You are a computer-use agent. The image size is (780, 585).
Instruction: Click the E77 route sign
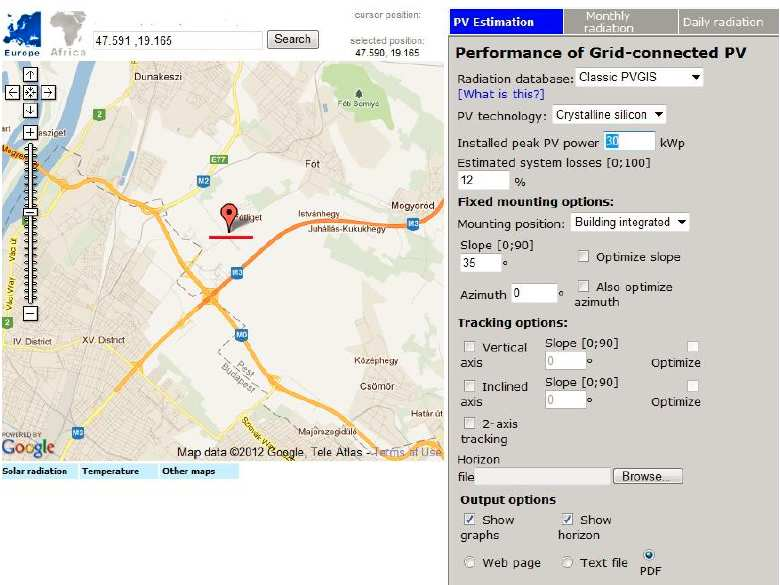click(x=218, y=160)
